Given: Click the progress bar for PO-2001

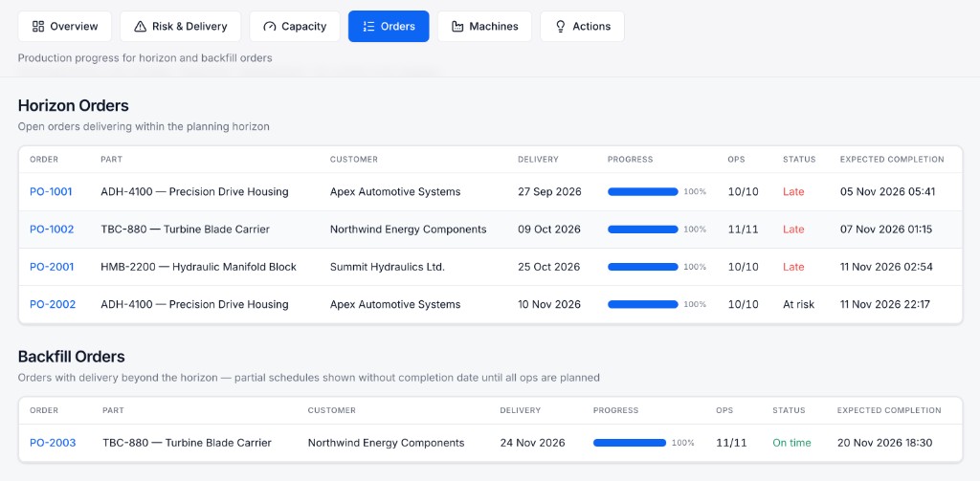Looking at the screenshot, I should tap(642, 267).
